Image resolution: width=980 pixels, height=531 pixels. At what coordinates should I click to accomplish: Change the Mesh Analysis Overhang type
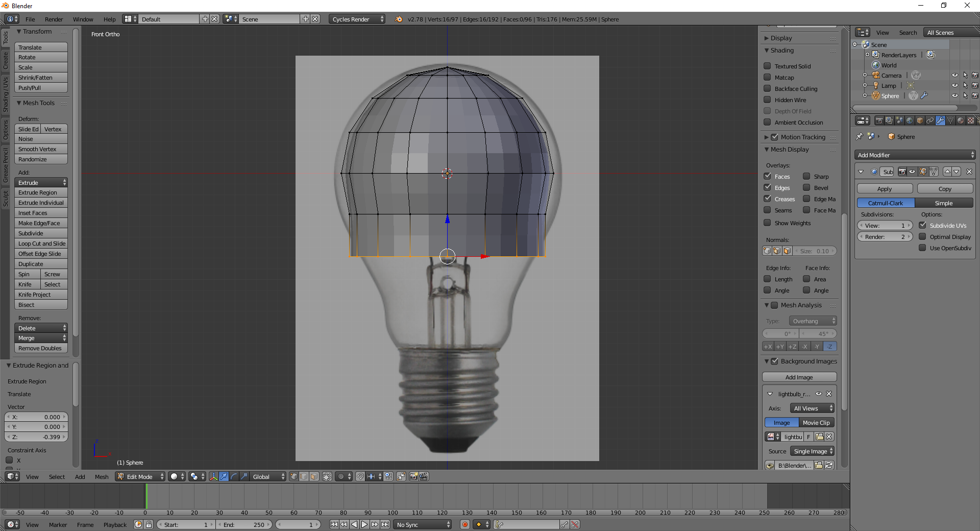point(812,321)
